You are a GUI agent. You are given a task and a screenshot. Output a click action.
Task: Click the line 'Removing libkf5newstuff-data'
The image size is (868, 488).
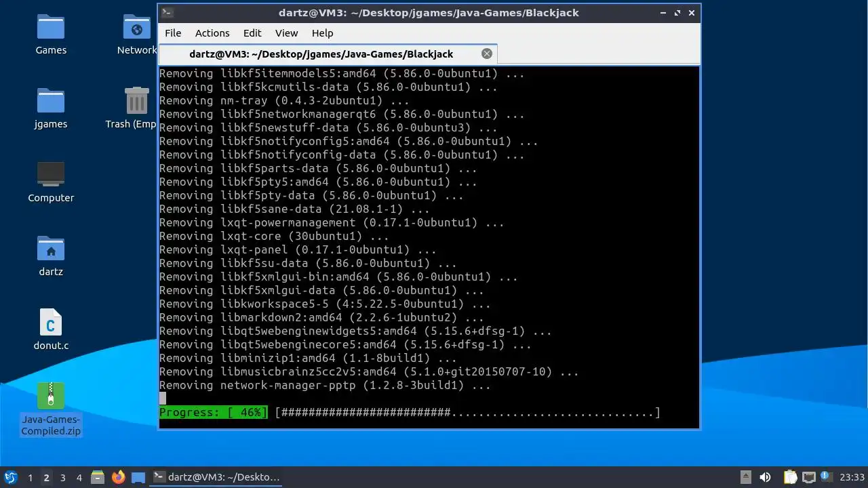328,127
